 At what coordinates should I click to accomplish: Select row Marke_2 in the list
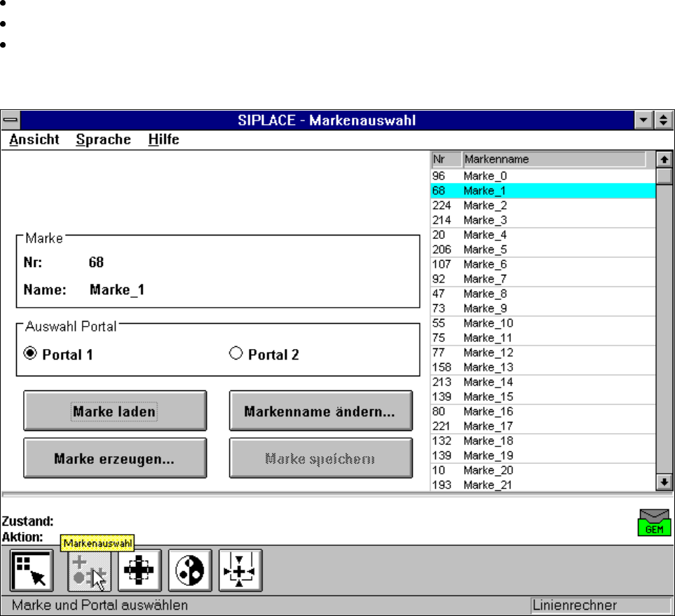point(543,205)
